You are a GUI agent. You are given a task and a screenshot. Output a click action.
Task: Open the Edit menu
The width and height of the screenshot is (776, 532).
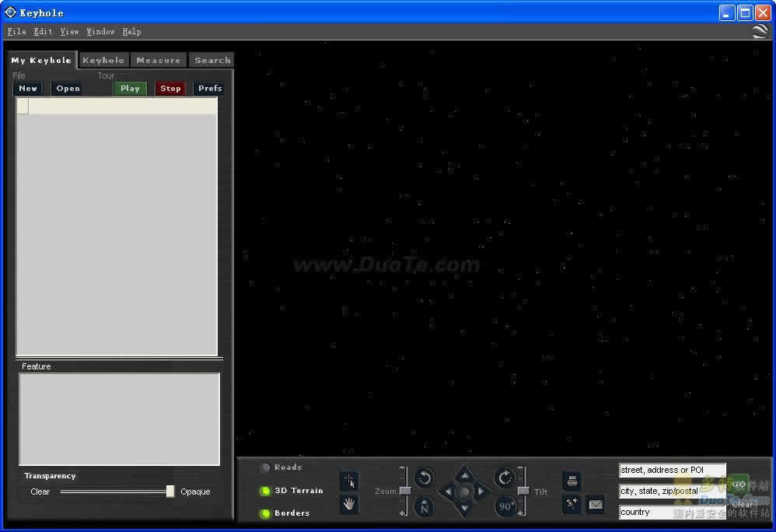point(43,32)
